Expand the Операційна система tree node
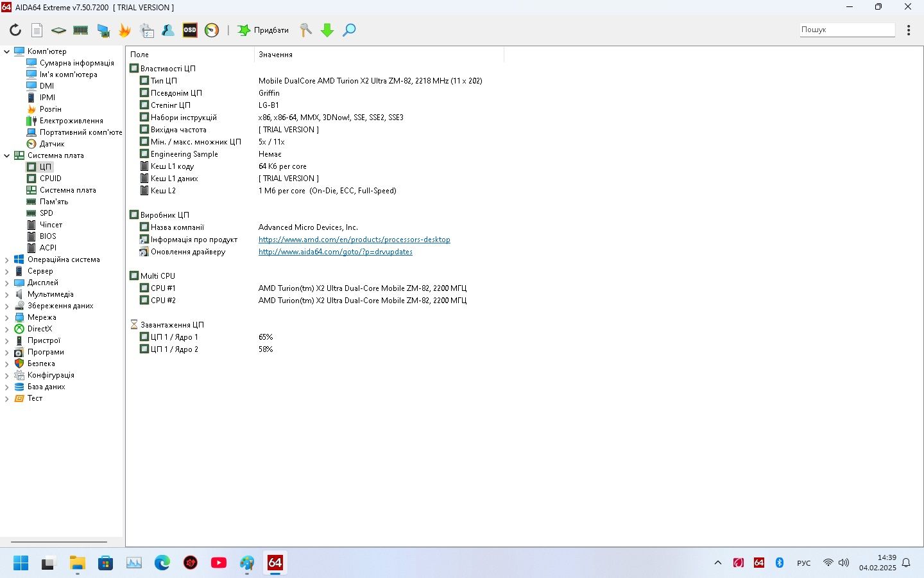Viewport: 924px width, 578px height. tap(7, 259)
